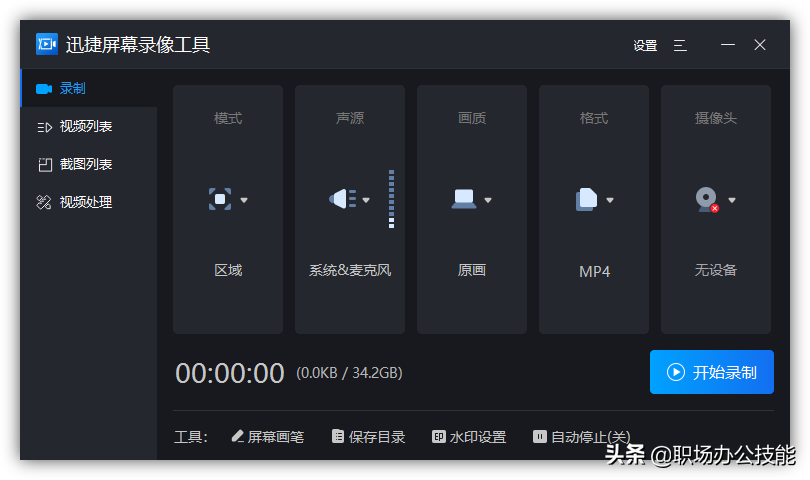The height and width of the screenshot is (480, 810).
Task: Click the laptop quality icon
Action: [x=463, y=199]
